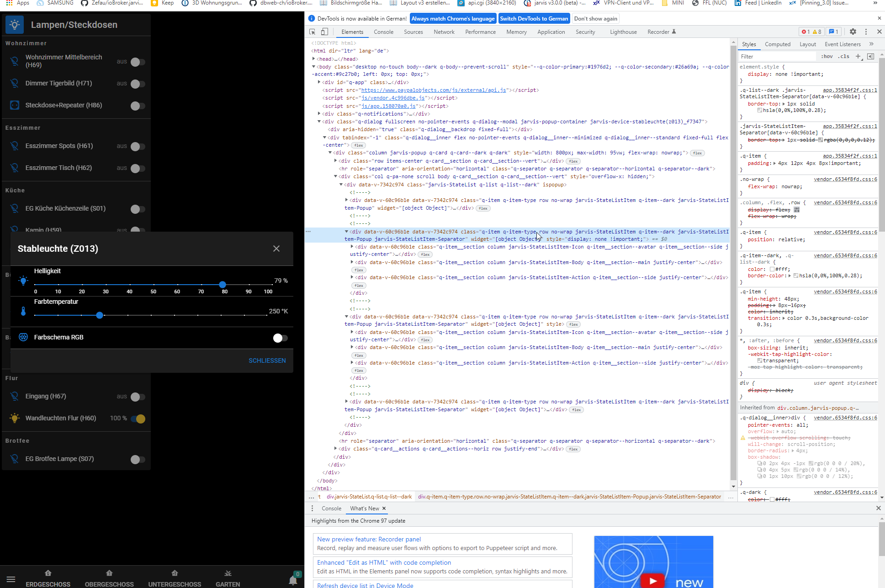
Task: Click the Helligkeit slider handle
Action: [223, 284]
